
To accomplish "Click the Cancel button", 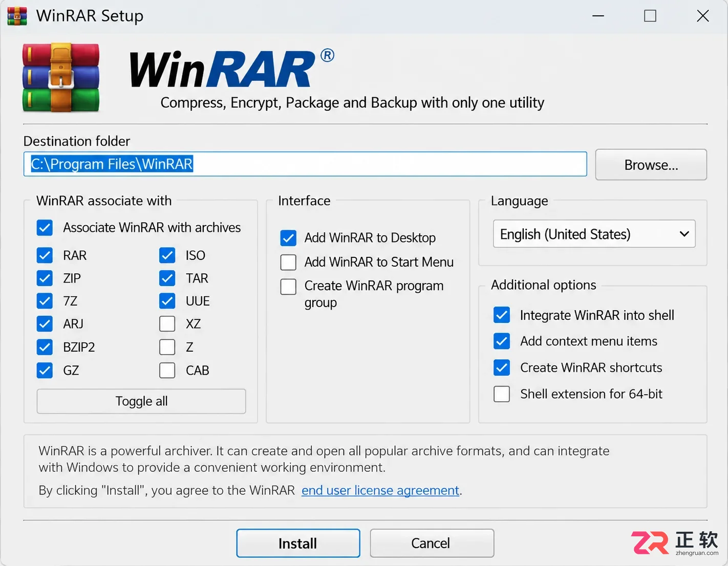I will [432, 543].
